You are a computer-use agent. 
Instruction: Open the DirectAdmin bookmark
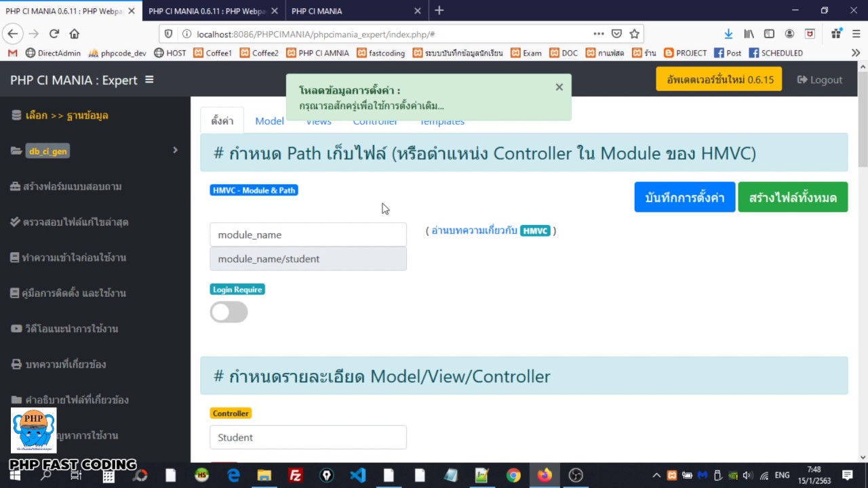(x=53, y=53)
